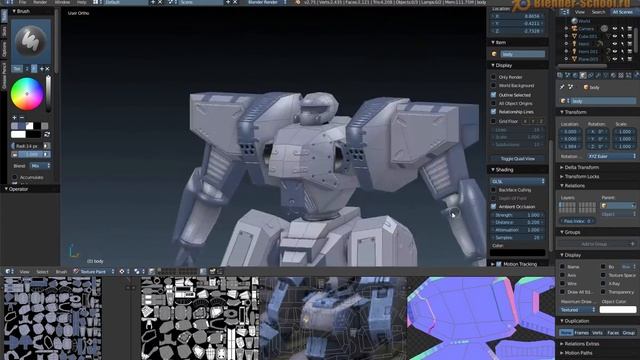The height and width of the screenshot is (360, 640).
Task: Open the Window menu
Action: [62, 2]
